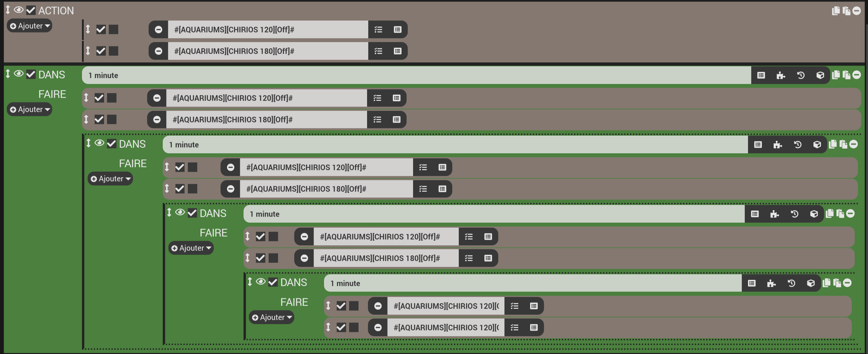
Task: Disable the ACTION block checkbox
Action: (x=31, y=10)
